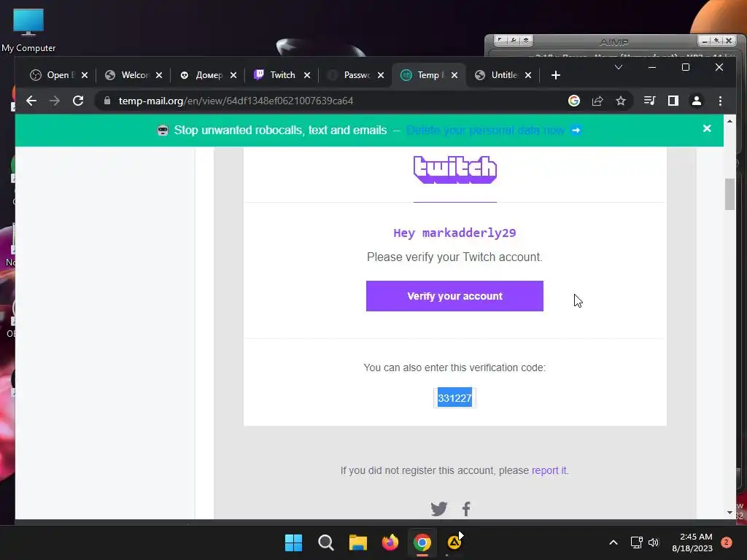Click the page vertical scrollbar thumb
The image size is (747, 560).
(x=729, y=194)
